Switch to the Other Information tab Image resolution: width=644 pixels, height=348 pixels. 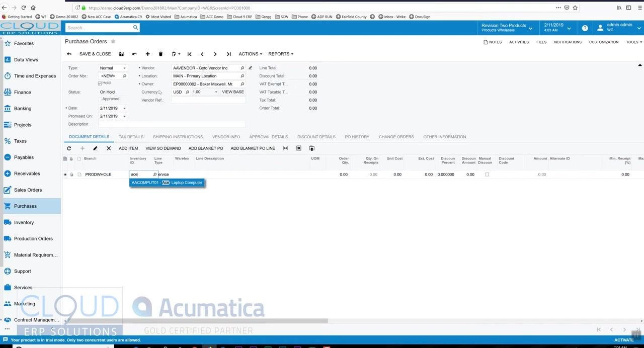(x=444, y=137)
